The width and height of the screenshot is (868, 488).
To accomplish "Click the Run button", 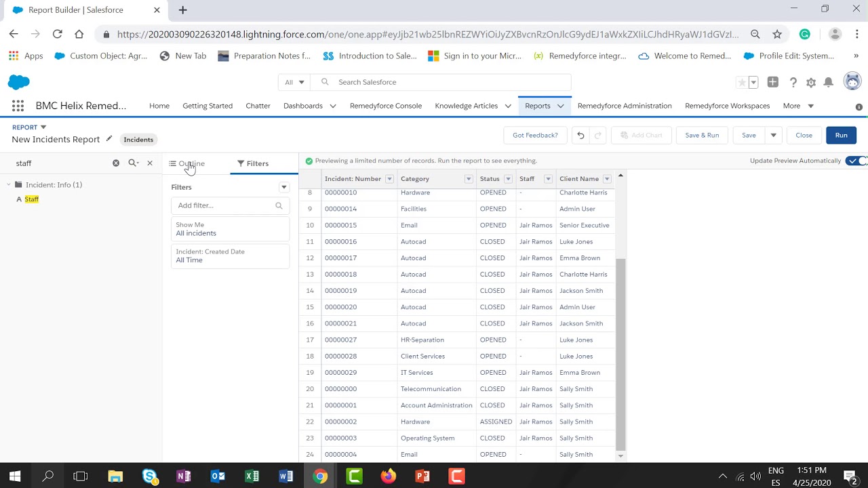I will point(841,136).
